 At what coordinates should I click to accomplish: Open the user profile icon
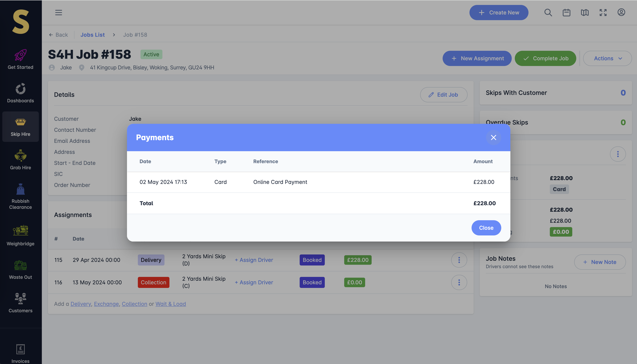pyautogui.click(x=621, y=13)
